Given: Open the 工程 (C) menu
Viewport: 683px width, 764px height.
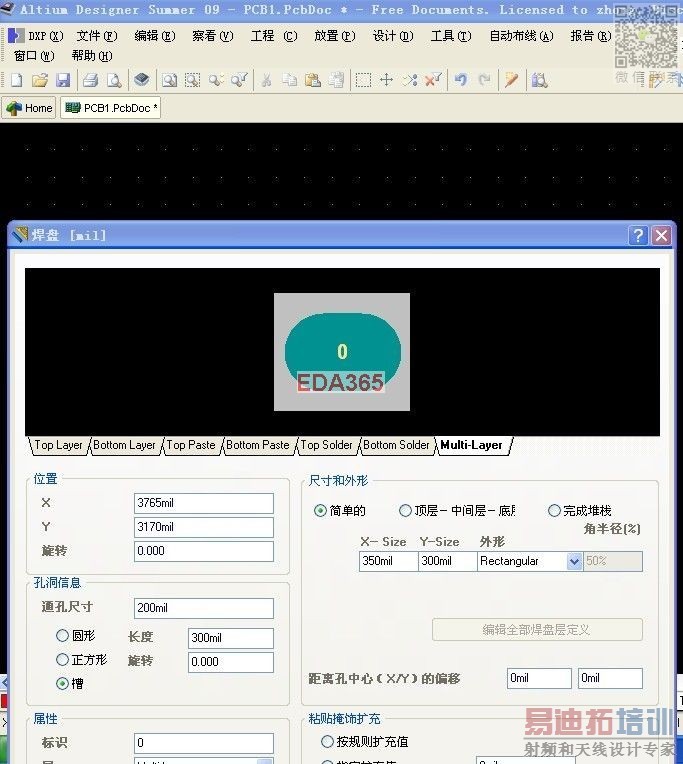Looking at the screenshot, I should 274,36.
